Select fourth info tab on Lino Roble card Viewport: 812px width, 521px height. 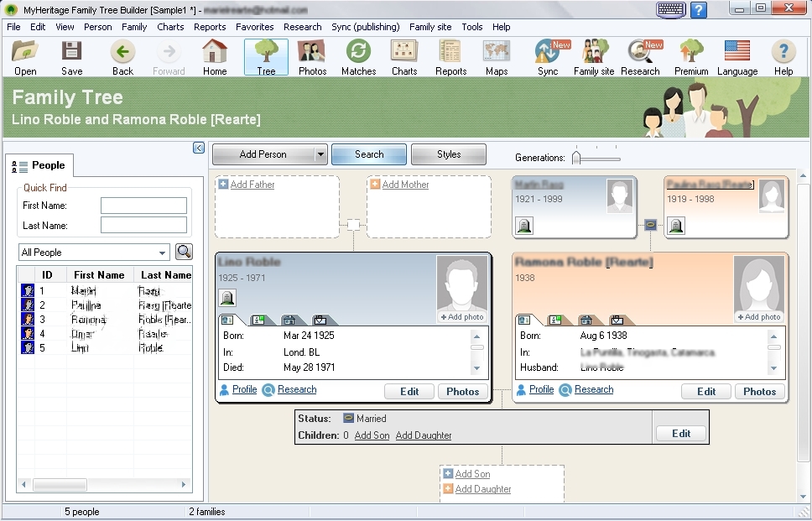click(x=320, y=320)
